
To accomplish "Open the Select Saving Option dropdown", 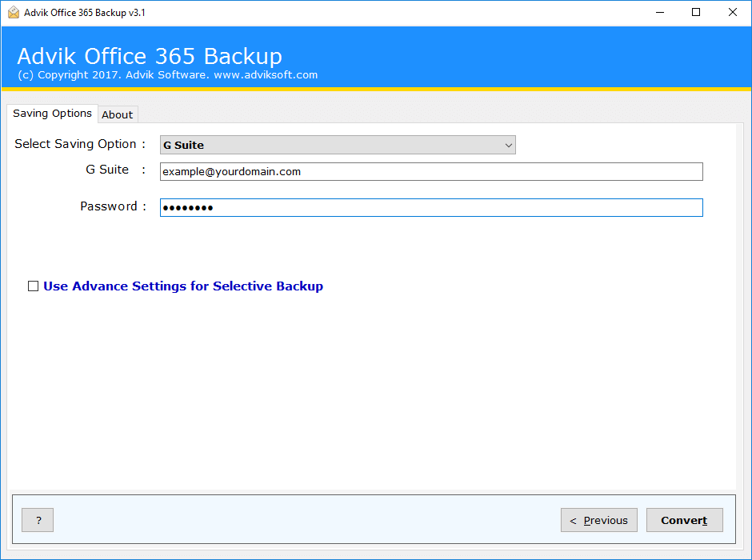I will coord(338,145).
